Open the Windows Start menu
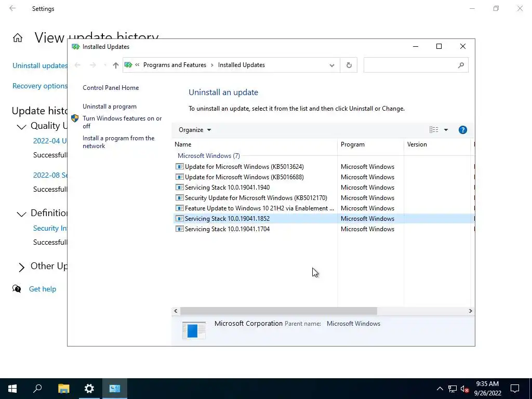532x399 pixels. [x=12, y=389]
